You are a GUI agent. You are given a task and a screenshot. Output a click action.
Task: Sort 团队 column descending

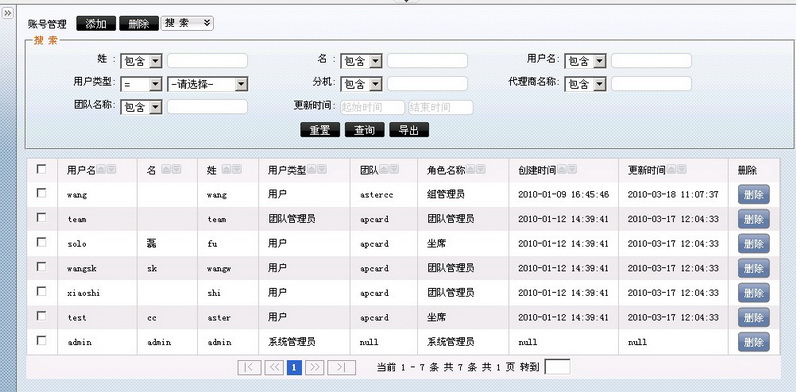(x=394, y=170)
